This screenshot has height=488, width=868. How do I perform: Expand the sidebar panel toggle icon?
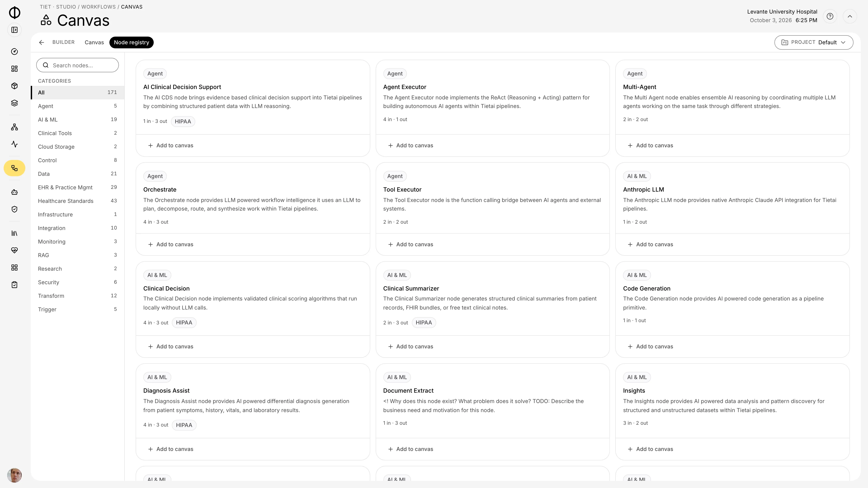pos(14,30)
